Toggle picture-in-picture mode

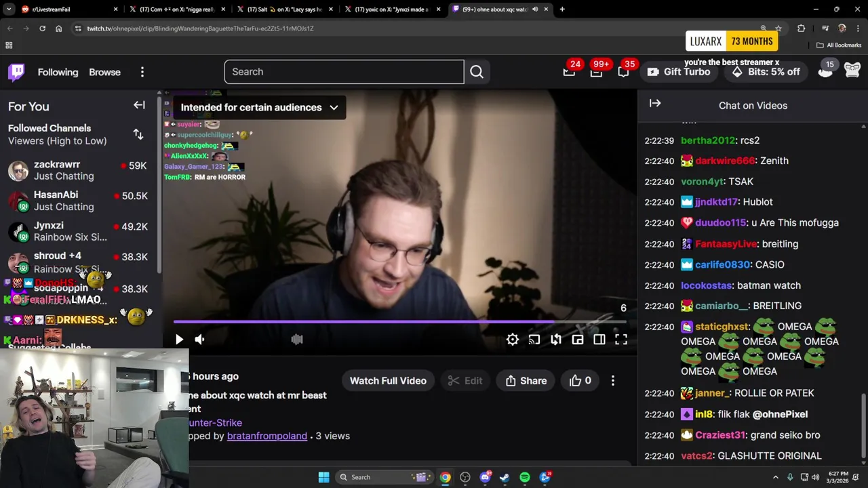578,340
